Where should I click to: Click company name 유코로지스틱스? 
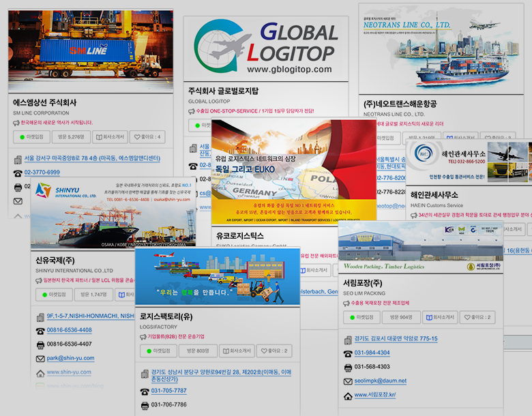coord(240,236)
